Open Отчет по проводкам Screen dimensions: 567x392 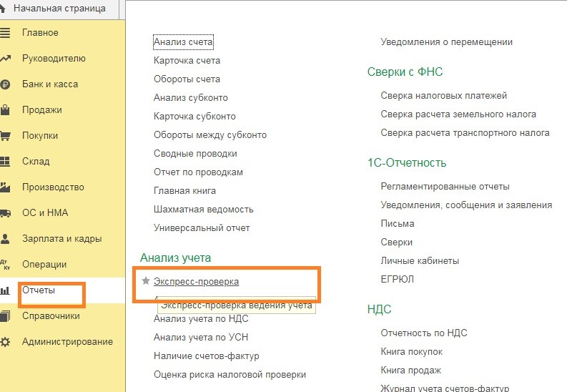tap(198, 172)
